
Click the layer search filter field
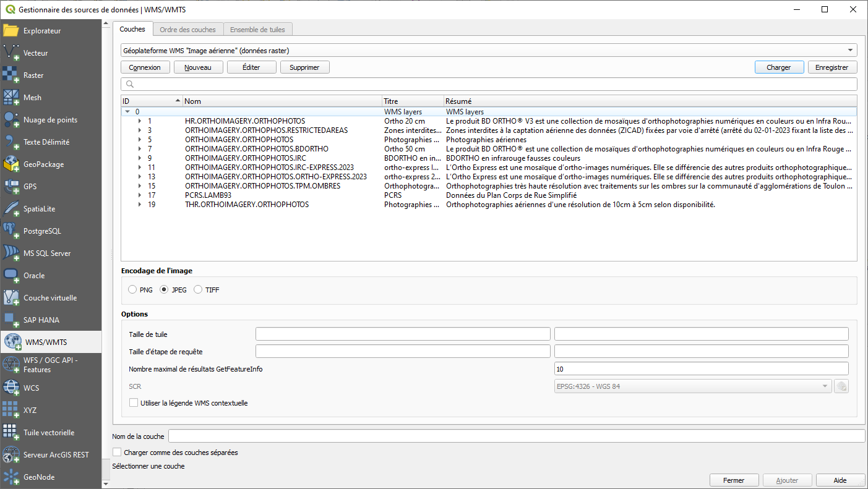click(489, 84)
